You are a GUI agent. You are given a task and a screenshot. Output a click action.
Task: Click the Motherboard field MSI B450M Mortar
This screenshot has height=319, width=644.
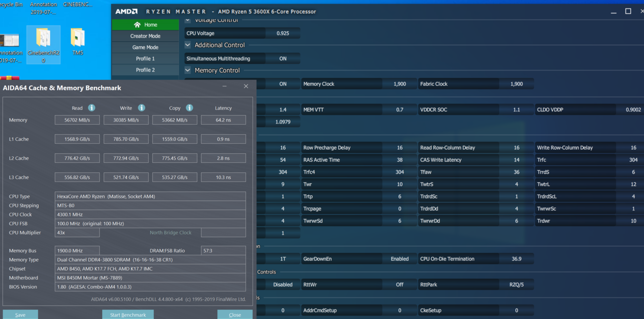coord(150,278)
